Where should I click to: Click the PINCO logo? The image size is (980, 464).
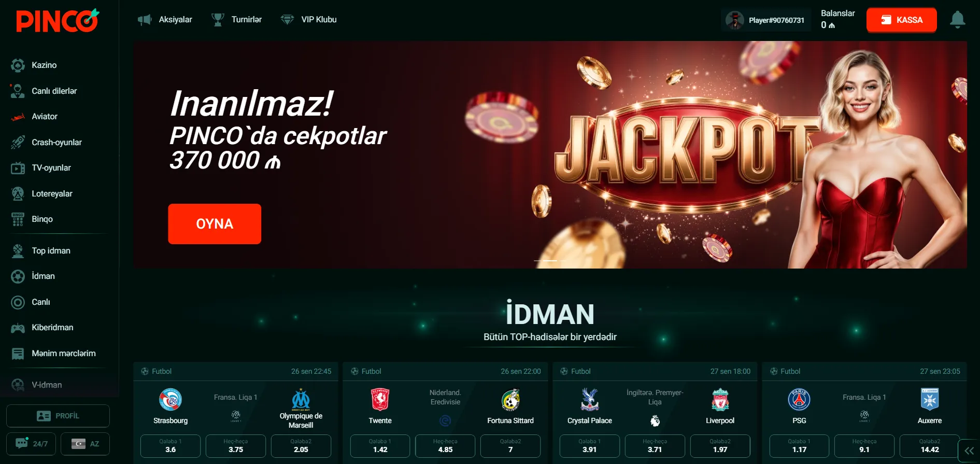58,21
